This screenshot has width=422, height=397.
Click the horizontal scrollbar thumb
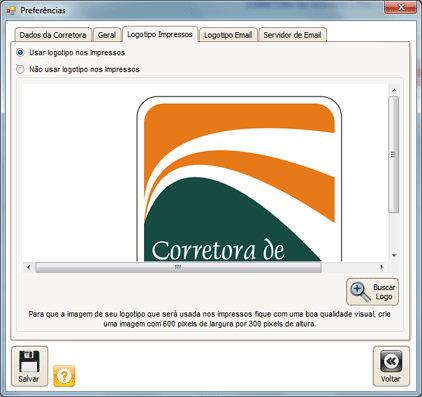pyautogui.click(x=178, y=267)
